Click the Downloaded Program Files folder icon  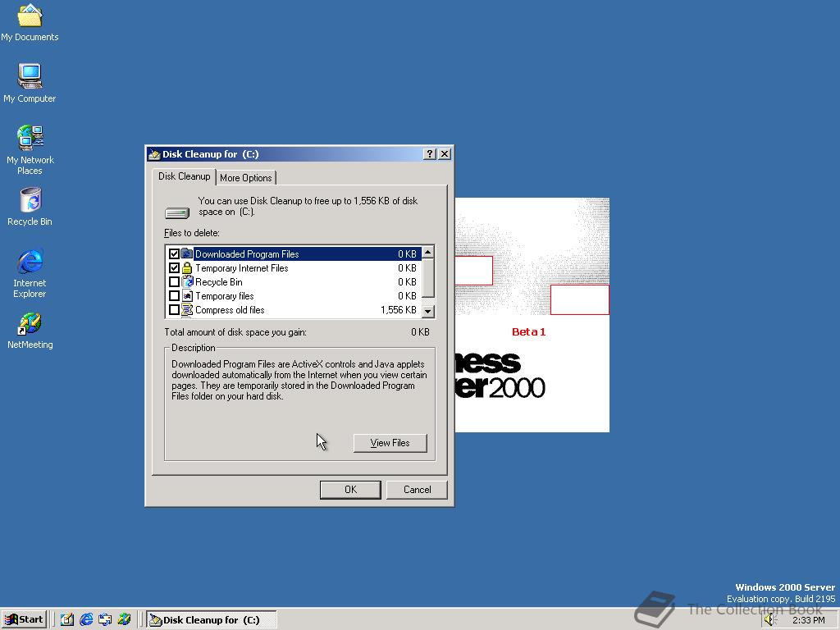(x=186, y=253)
